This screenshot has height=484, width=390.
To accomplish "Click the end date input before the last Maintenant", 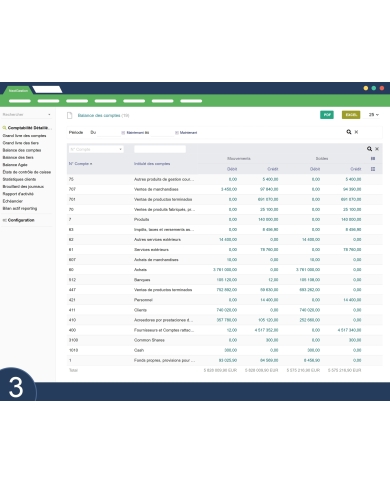I will pos(162,133).
